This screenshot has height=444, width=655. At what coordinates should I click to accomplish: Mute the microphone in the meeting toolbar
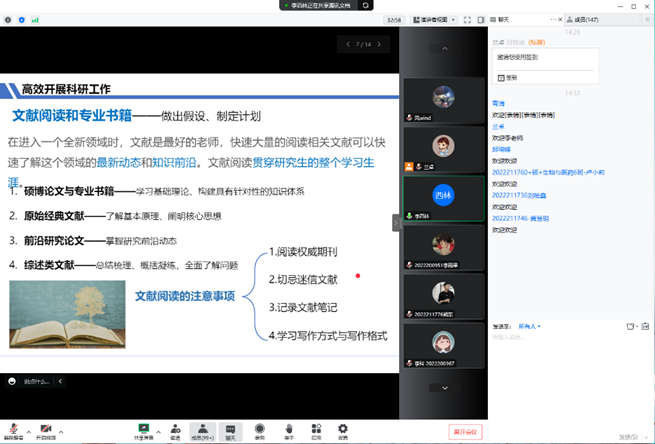(x=12, y=428)
